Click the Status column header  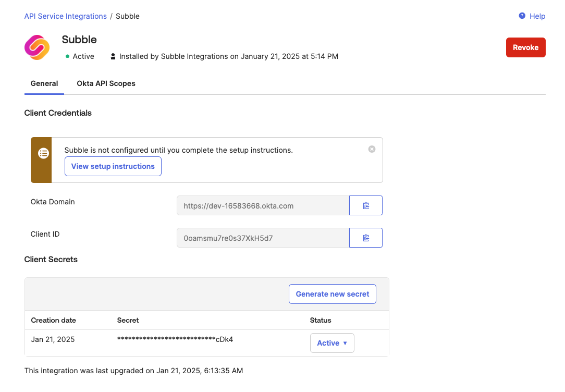[x=321, y=320]
